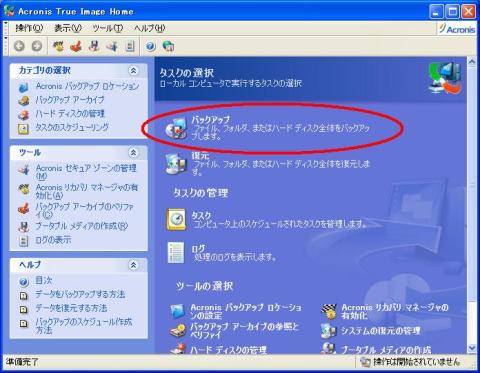Open sidebar Acronis リカバリ マネージャの有効化 link
Viewport: 480px width, 373px height.
[x=87, y=191]
